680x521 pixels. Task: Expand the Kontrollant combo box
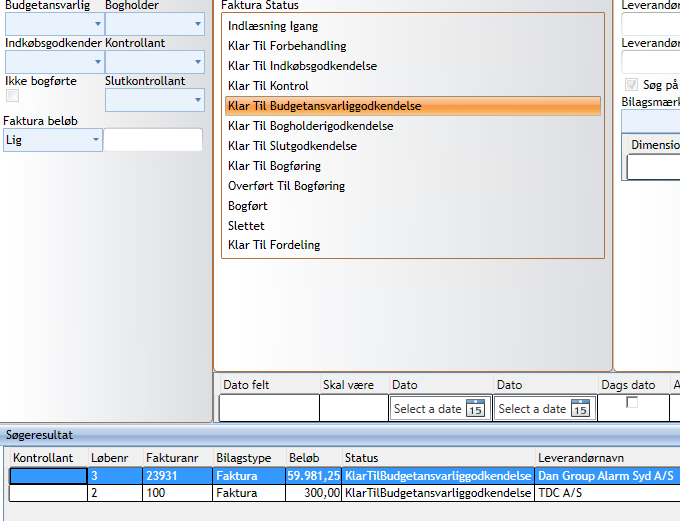(x=155, y=62)
